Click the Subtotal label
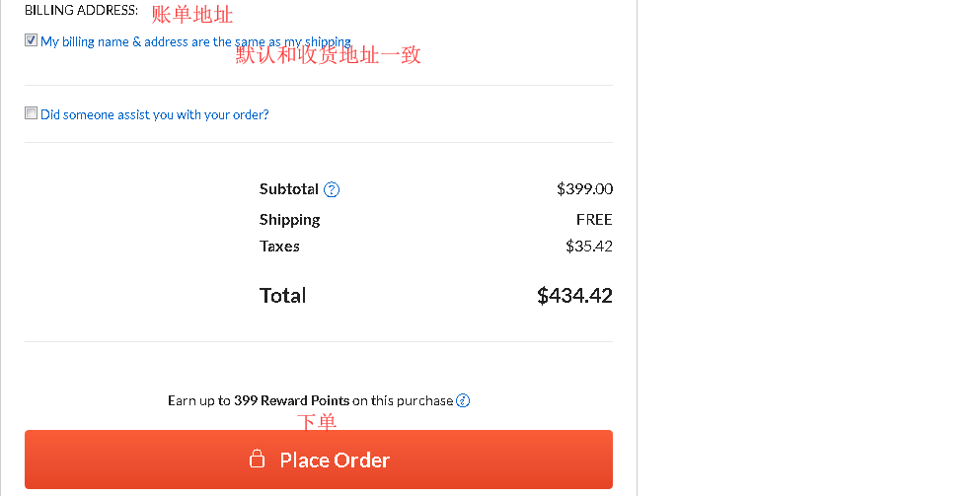 coord(288,188)
